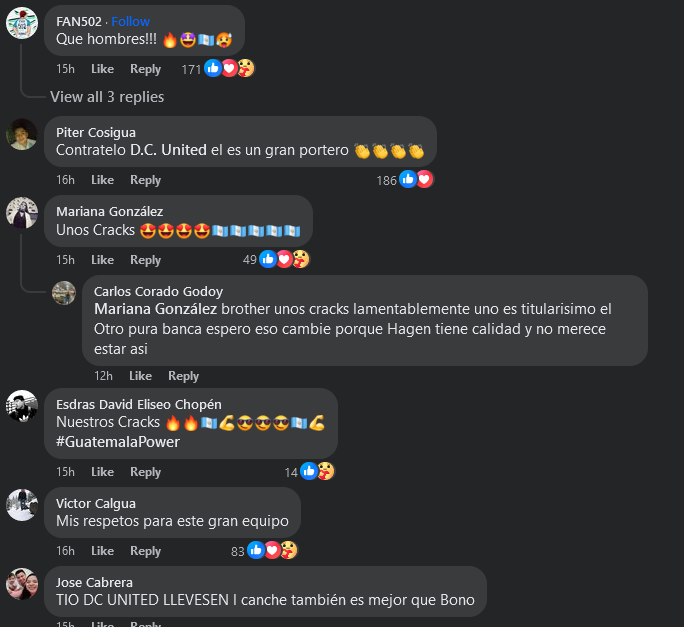Open Esdras David Eliseo Chopén's profile name
The height and width of the screenshot is (627, 684).
click(139, 404)
